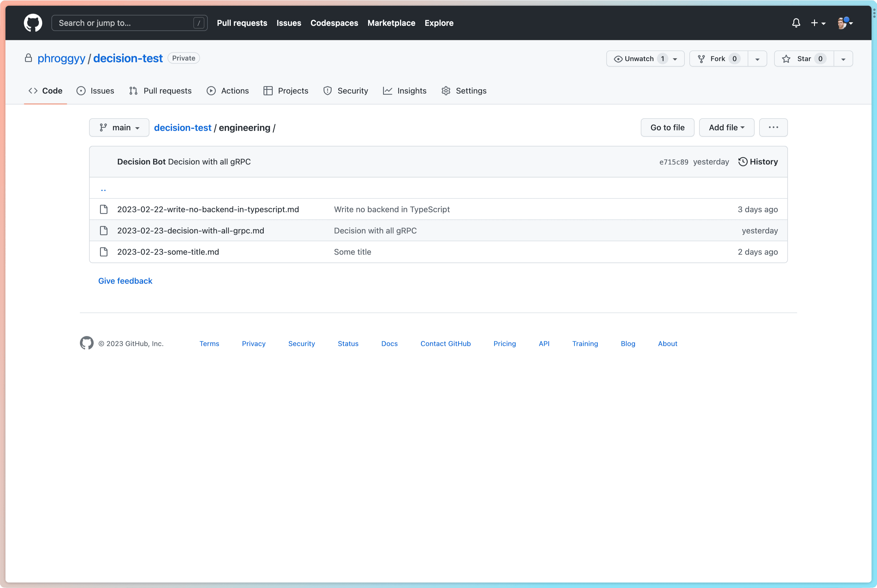Select the Actions tab
Screen dimensions: 877x588
228,91
